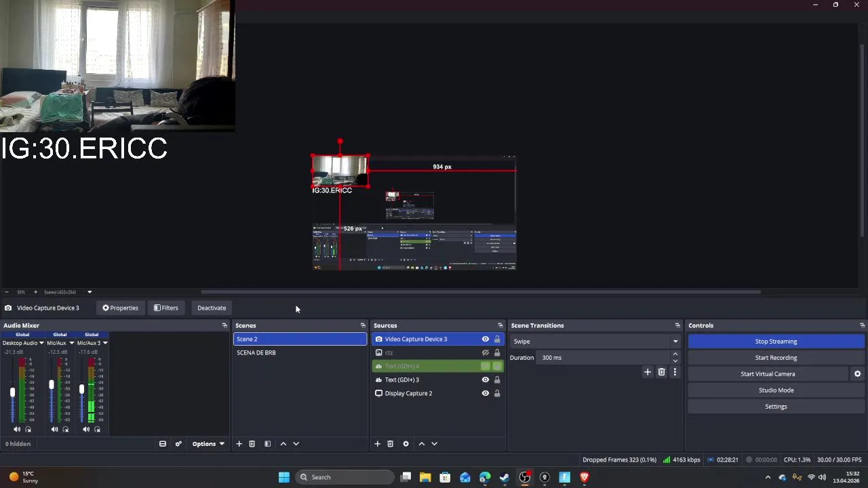Move source down arrow
Viewport: 868px width, 488px height.
click(434, 444)
